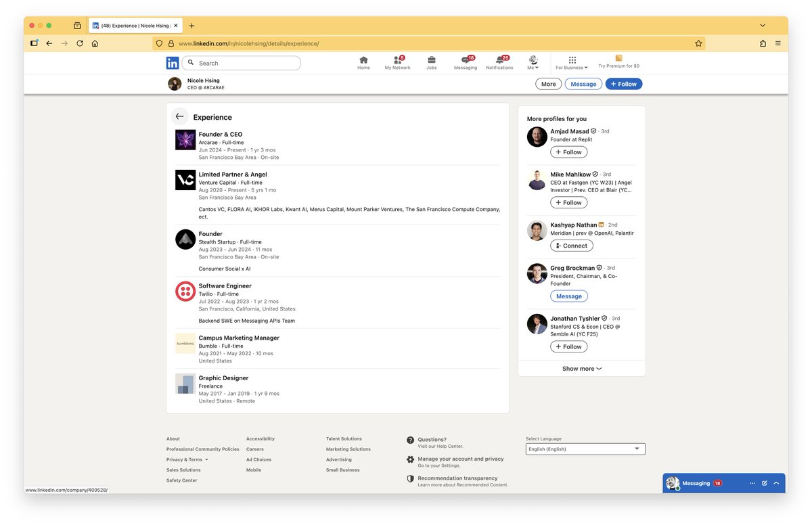
Task: Open the Arcarae company logo
Action: pyautogui.click(x=185, y=140)
